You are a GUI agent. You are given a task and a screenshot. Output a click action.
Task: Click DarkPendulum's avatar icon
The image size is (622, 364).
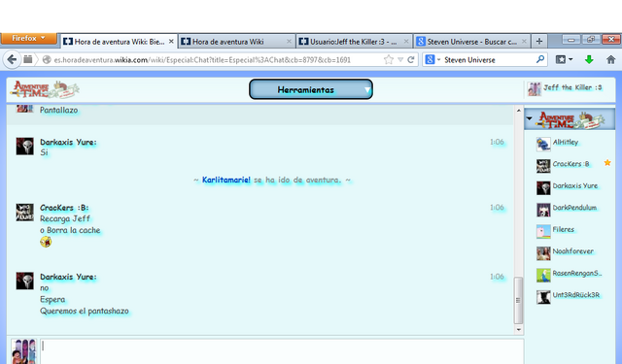[x=543, y=210]
